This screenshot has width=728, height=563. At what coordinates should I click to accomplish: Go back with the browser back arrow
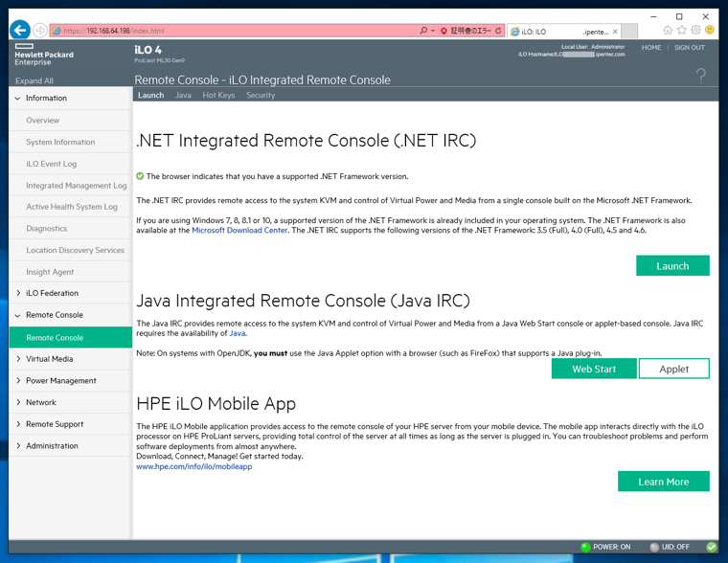(20, 31)
